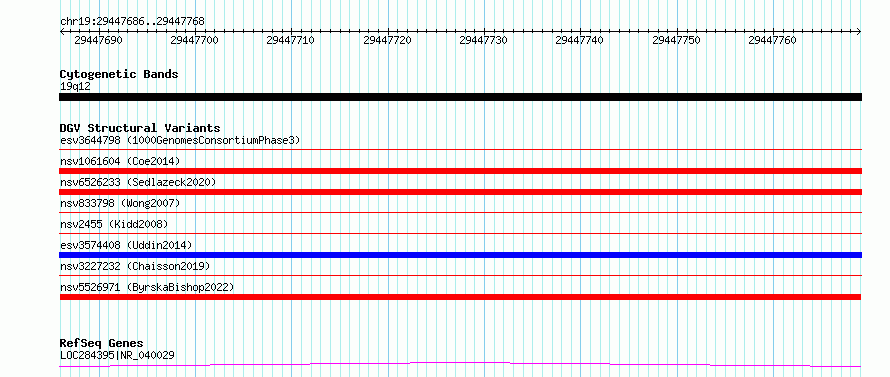
Task: Click the black 19q12 cytogenetic band bar
Action: click(460, 97)
